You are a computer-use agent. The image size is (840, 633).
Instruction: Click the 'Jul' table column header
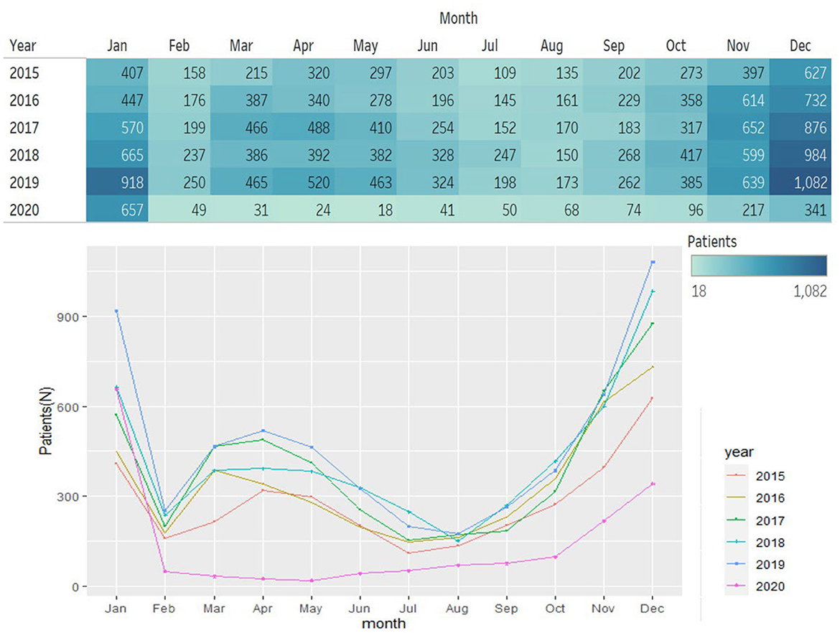(x=489, y=45)
